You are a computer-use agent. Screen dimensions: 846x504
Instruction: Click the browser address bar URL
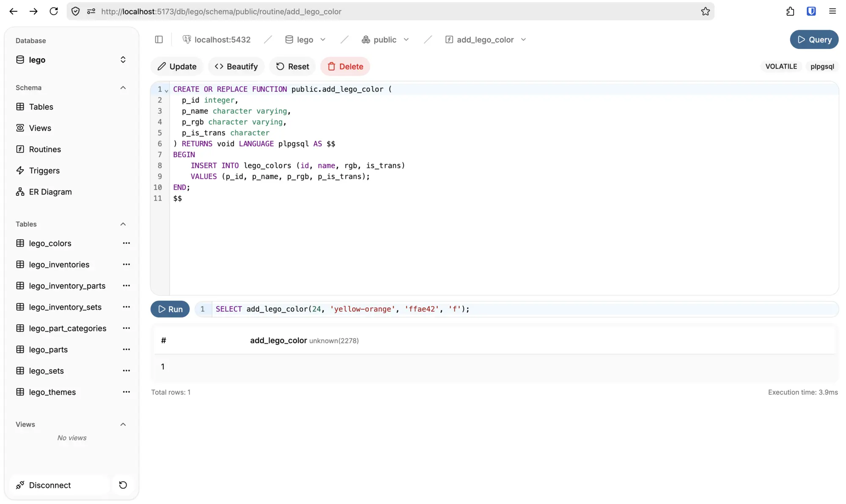(221, 11)
